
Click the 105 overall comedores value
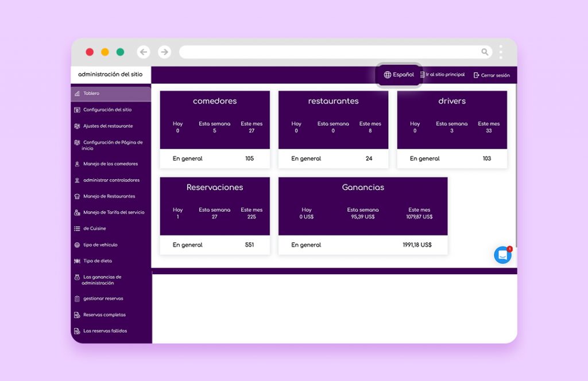[x=249, y=158]
